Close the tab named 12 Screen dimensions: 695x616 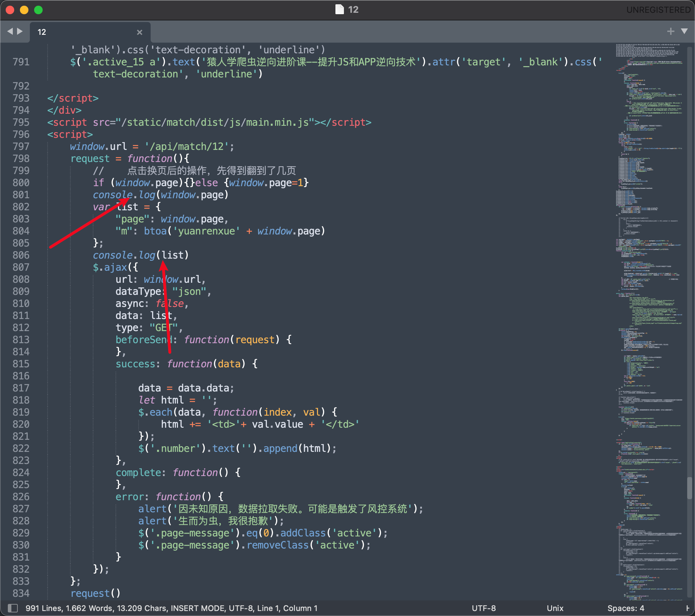[x=140, y=32]
